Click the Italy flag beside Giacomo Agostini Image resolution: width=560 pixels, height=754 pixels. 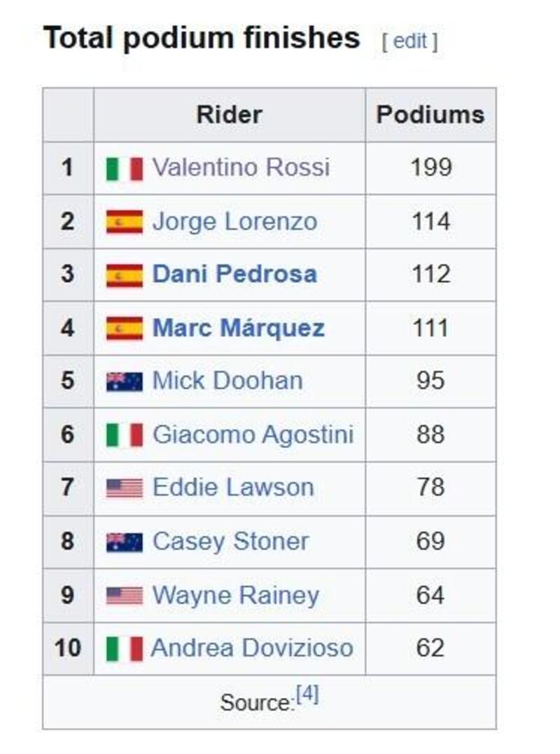pyautogui.click(x=124, y=435)
